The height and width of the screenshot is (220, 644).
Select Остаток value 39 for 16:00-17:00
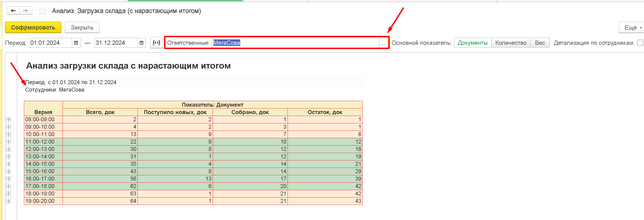coord(325,179)
